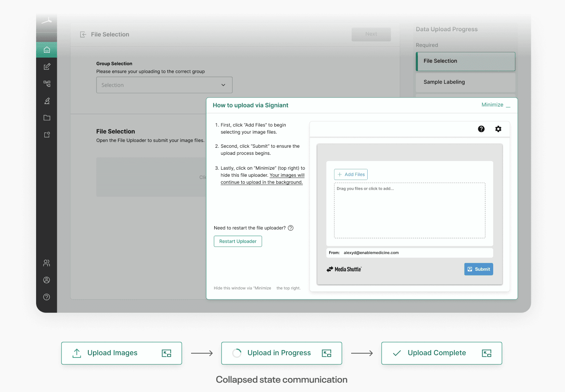Open the account profile sidebar icon
This screenshot has height=392, width=565.
point(47,280)
